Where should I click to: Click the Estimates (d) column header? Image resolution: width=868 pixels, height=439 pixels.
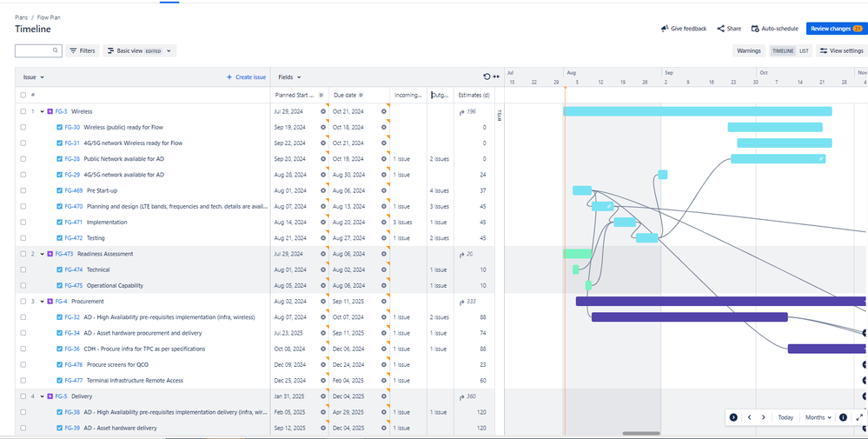click(x=474, y=96)
